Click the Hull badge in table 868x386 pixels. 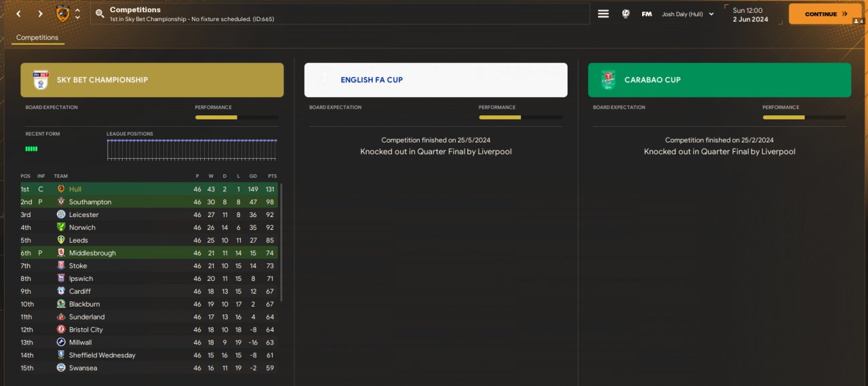61,189
